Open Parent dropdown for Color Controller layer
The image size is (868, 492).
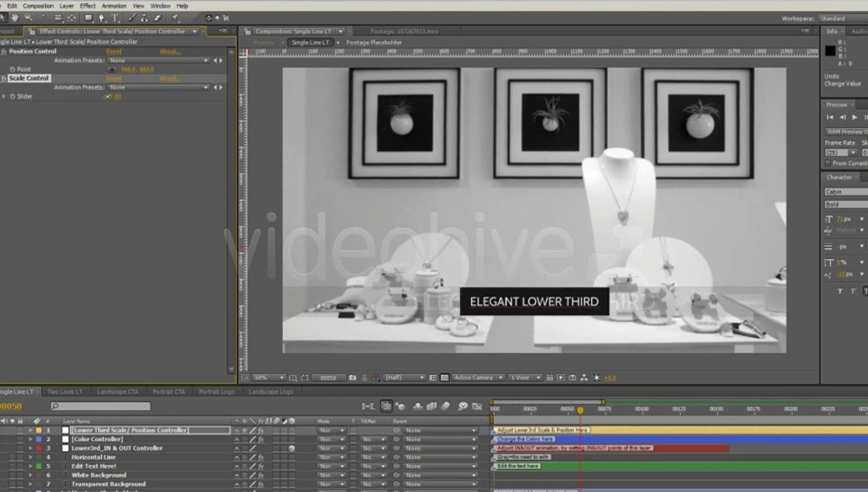[441, 439]
